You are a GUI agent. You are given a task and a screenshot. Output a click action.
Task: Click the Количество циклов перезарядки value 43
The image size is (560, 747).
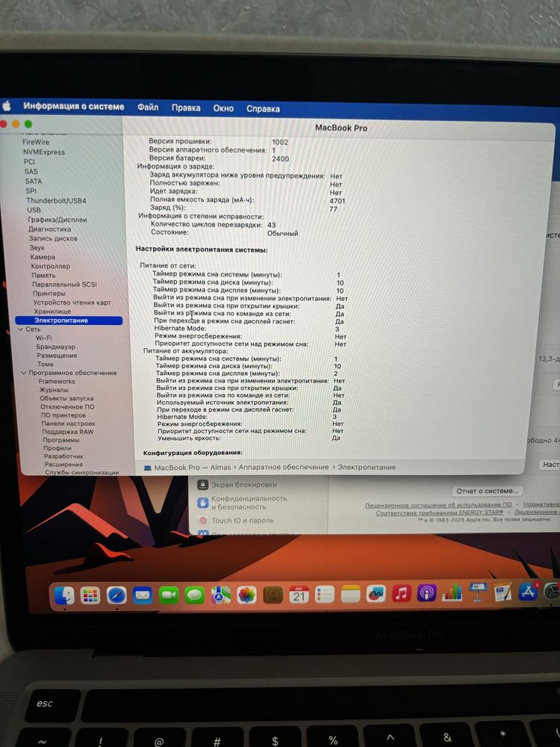[x=272, y=225]
